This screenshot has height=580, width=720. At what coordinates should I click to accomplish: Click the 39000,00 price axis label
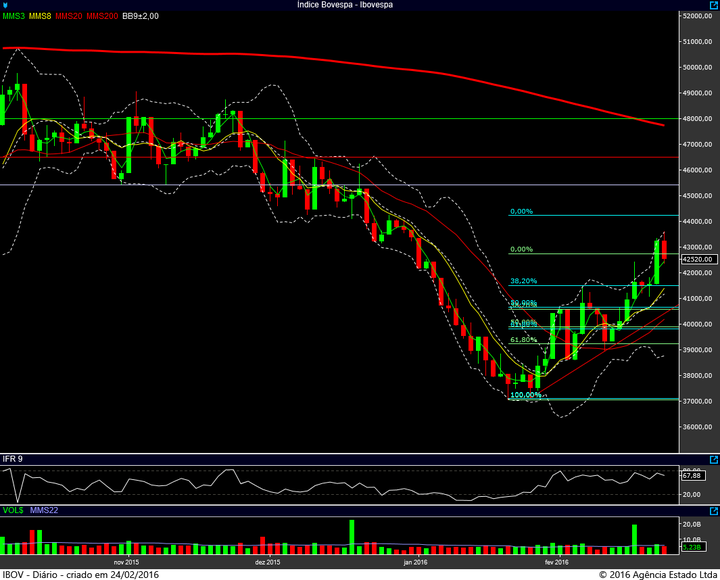point(698,349)
